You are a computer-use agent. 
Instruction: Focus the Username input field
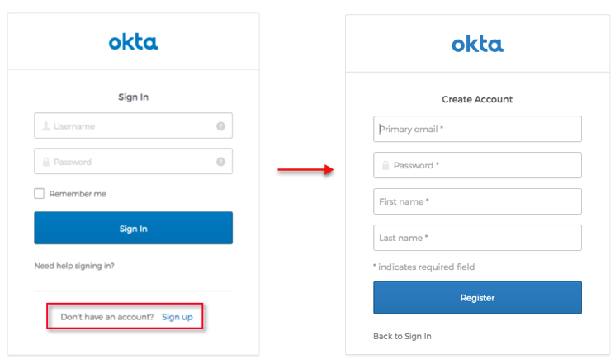(x=132, y=126)
